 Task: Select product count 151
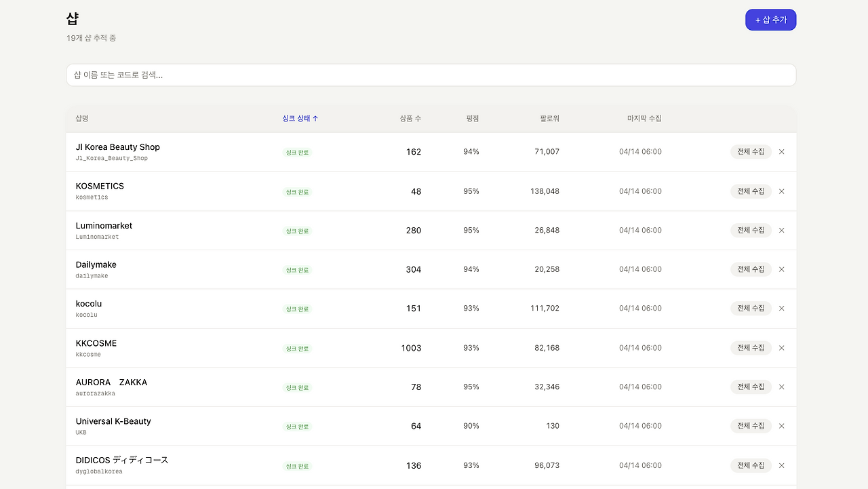pyautogui.click(x=414, y=309)
